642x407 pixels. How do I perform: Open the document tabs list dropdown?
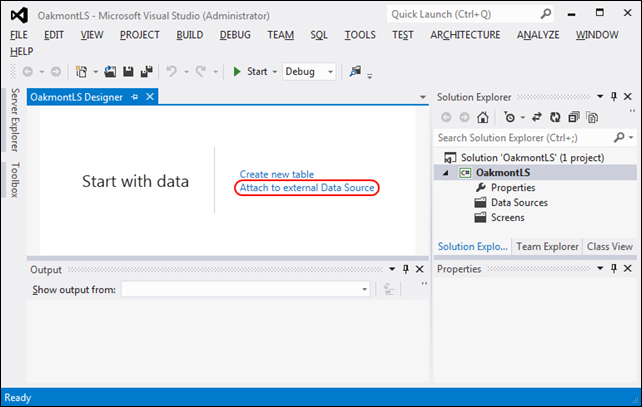click(423, 97)
